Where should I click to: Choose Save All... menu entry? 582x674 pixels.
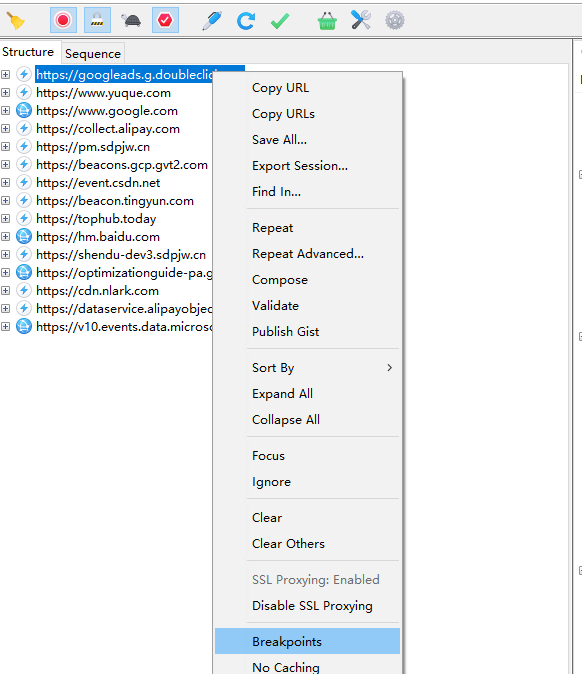click(x=307, y=140)
